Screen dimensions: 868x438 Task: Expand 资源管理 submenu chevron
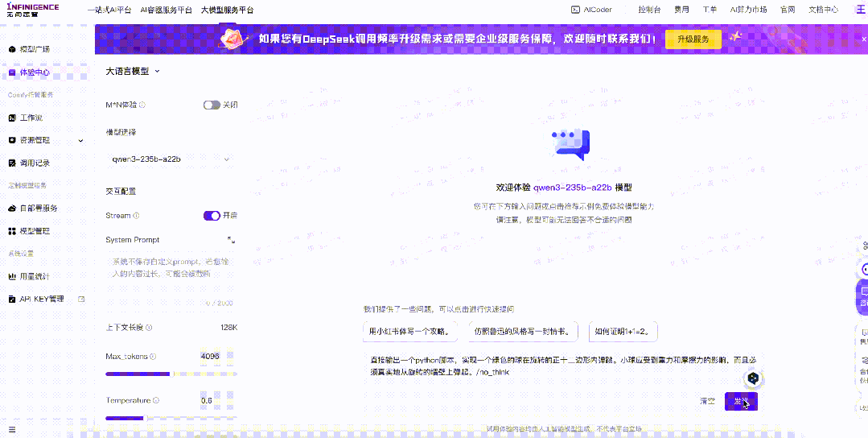80,141
